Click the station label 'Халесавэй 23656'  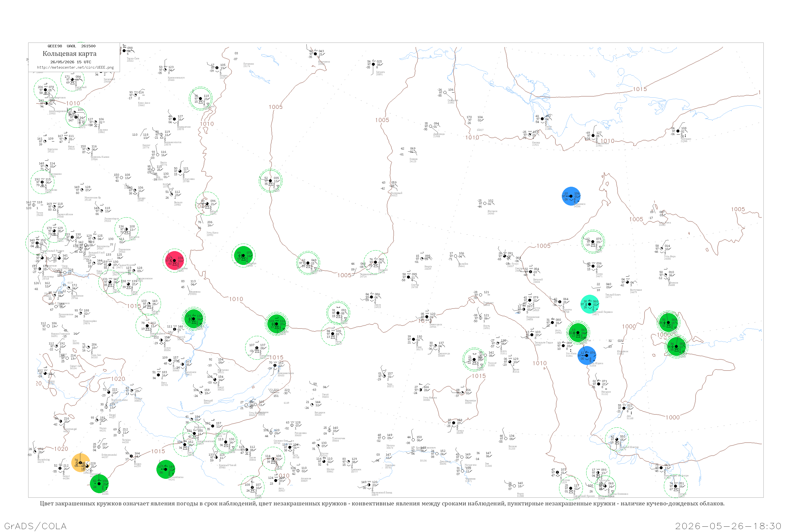pyautogui.click(x=109, y=80)
